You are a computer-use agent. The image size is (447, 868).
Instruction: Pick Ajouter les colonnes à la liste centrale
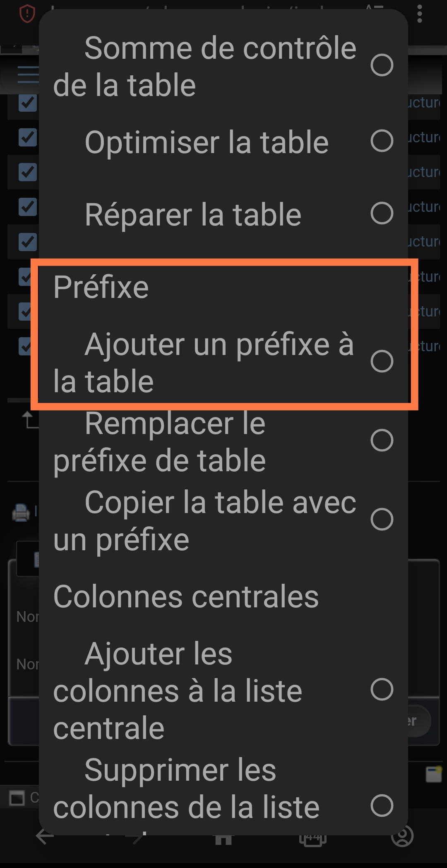pyautogui.click(x=223, y=690)
